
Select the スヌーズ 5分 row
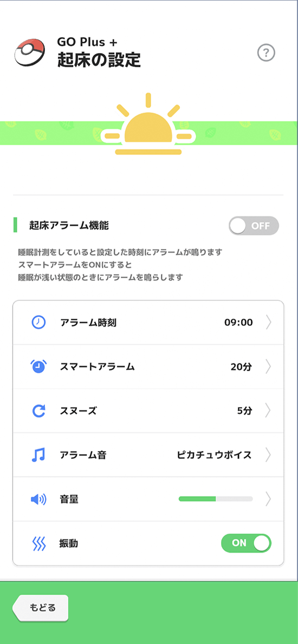pos(148,411)
